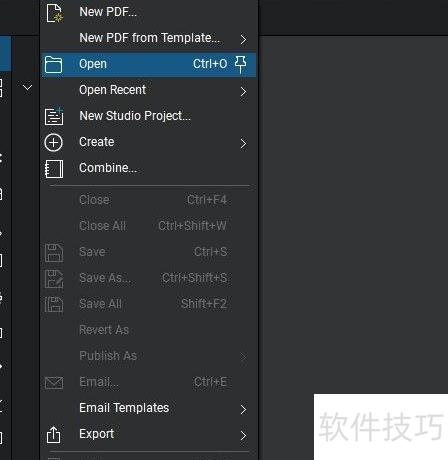Viewport: 448px width, 460px height.
Task: Expand the Email Templates submenu arrow
Action: coord(243,409)
